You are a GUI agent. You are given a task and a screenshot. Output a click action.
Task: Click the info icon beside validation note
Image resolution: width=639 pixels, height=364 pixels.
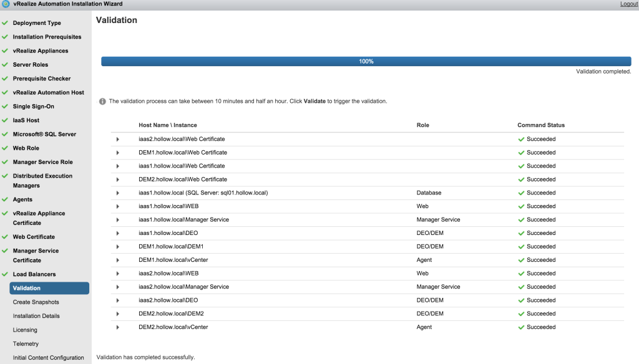click(102, 101)
